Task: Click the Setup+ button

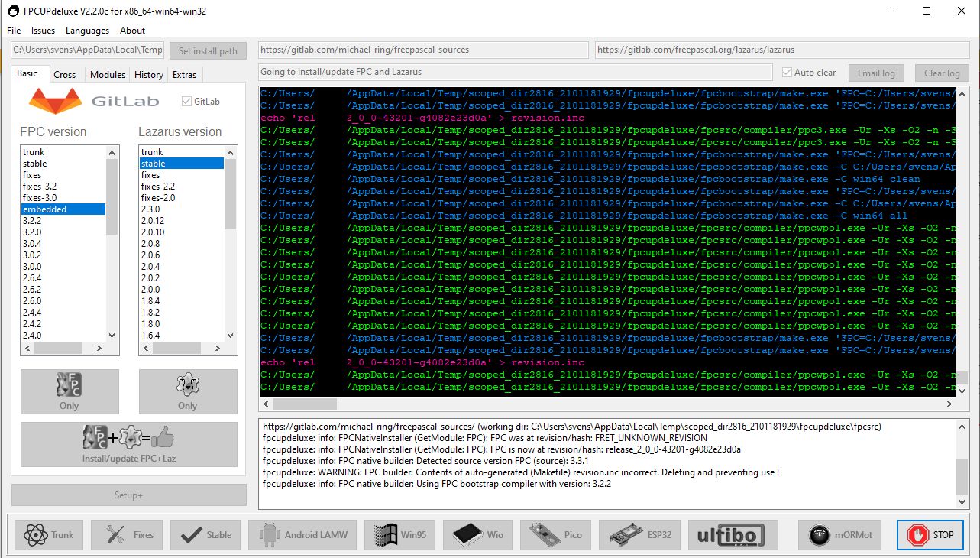Action: [129, 495]
